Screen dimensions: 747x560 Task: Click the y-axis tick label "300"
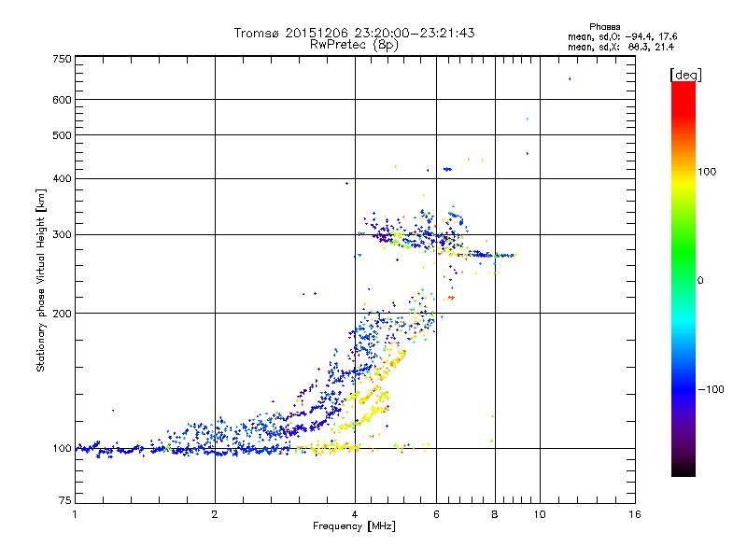(x=63, y=235)
